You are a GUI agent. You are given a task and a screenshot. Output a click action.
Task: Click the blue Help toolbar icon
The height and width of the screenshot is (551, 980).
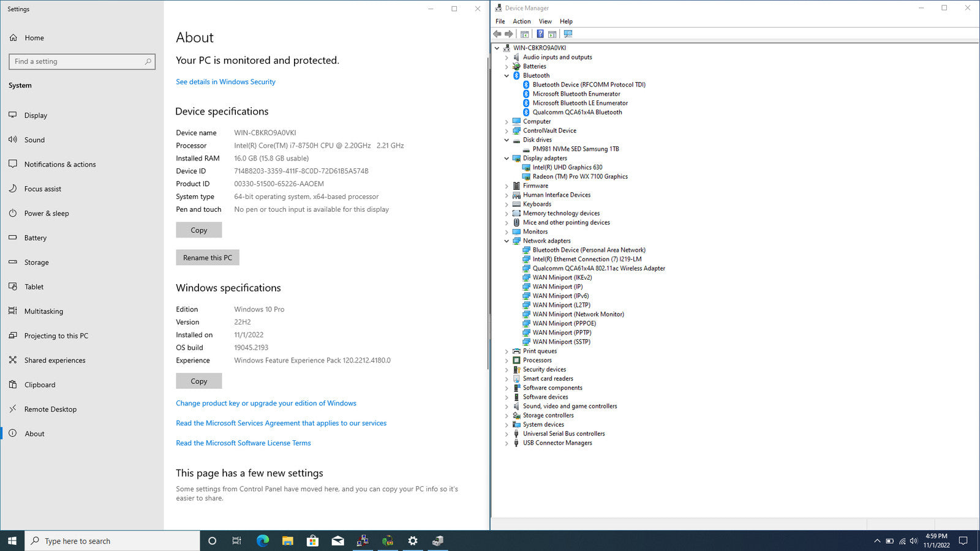(x=540, y=34)
